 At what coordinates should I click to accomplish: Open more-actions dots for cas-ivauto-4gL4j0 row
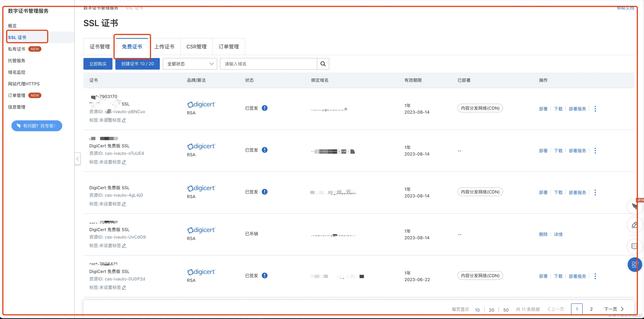[x=595, y=192]
